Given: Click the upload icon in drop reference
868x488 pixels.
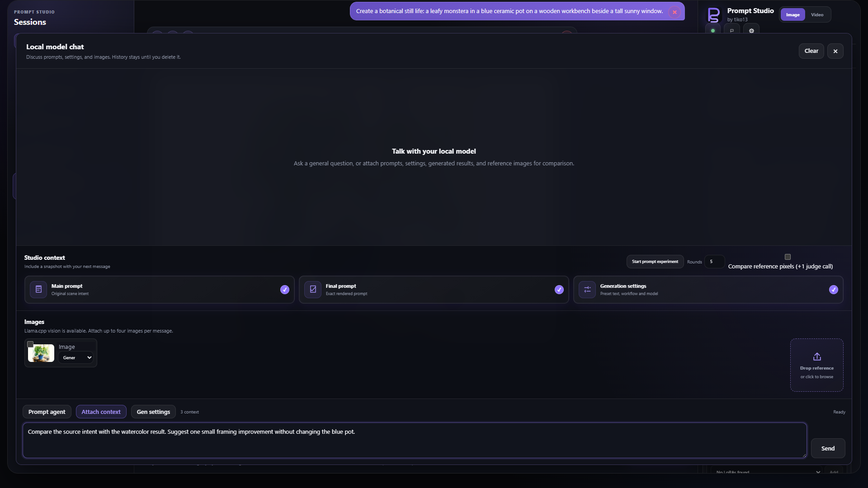Looking at the screenshot, I should click(x=816, y=357).
